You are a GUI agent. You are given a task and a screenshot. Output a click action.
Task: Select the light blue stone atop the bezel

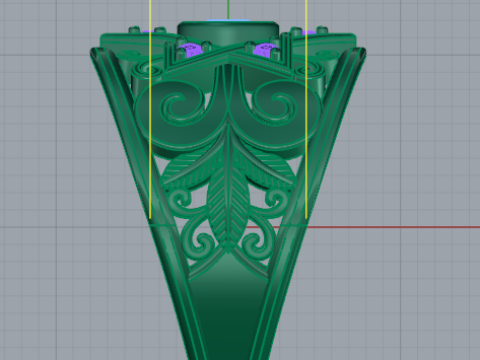(228, 21)
